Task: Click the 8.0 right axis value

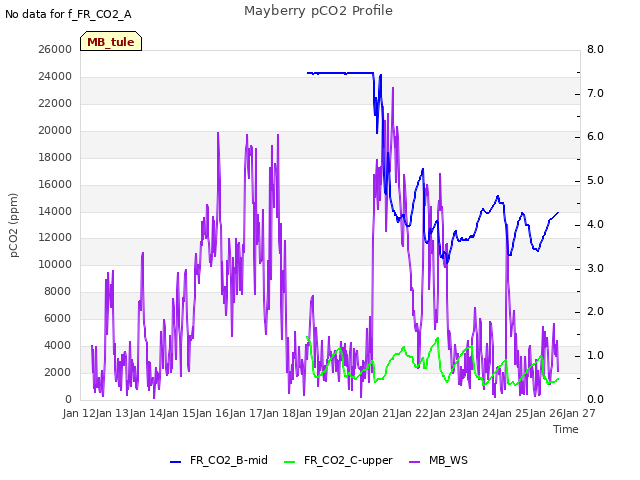Action: pyautogui.click(x=596, y=49)
